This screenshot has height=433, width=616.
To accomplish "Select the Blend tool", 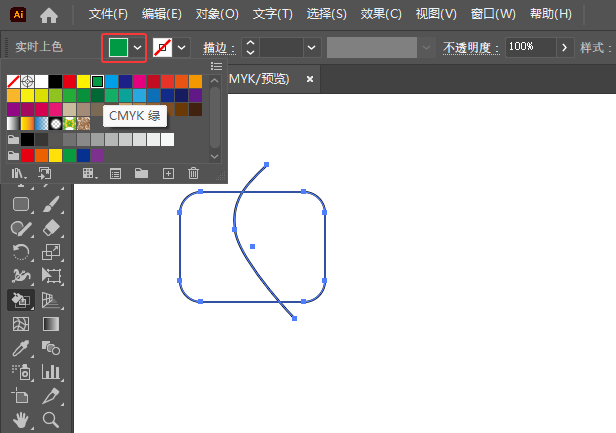I will coord(51,348).
